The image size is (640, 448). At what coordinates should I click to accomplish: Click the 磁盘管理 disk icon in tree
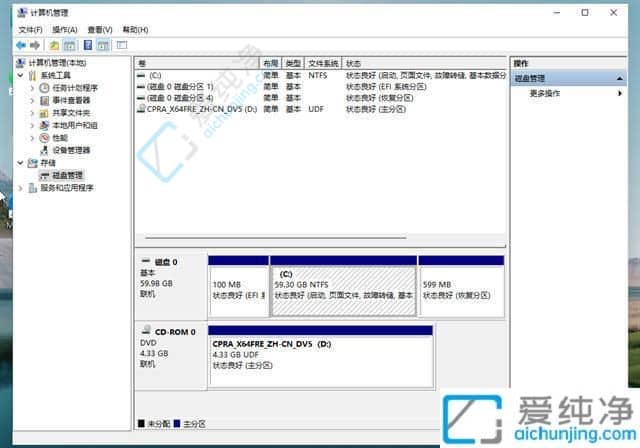coord(44,175)
